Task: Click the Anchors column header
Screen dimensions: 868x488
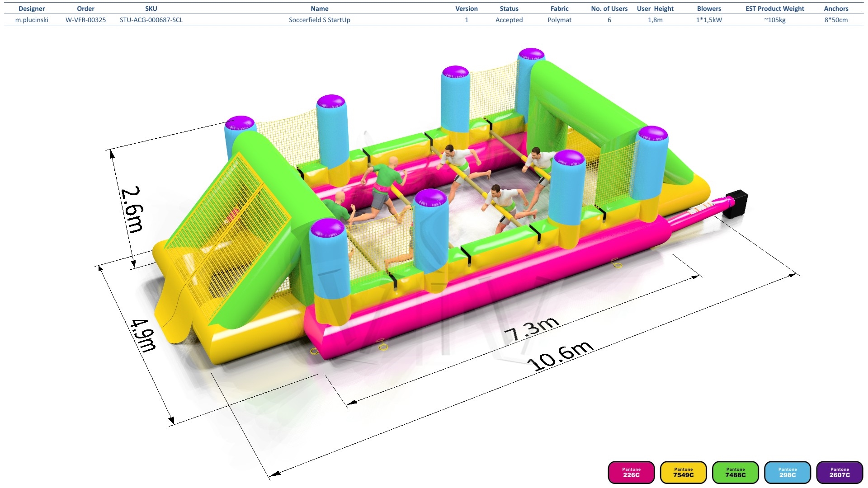Action: pyautogui.click(x=836, y=9)
